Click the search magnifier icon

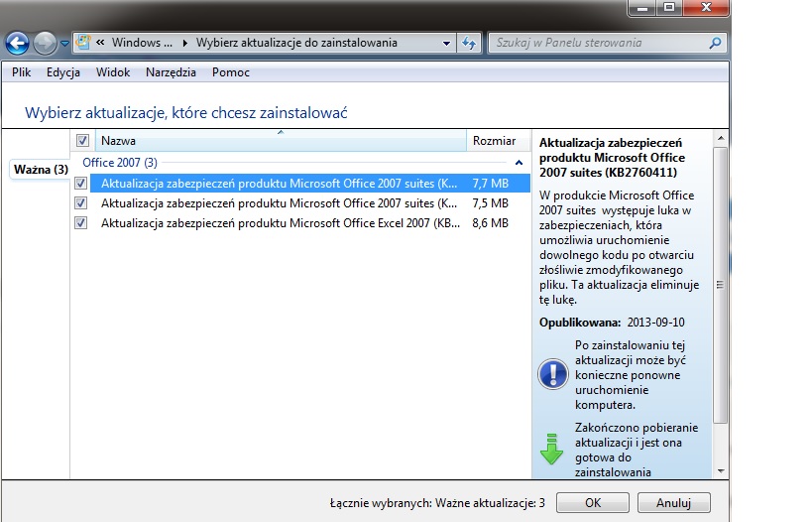pyautogui.click(x=715, y=43)
